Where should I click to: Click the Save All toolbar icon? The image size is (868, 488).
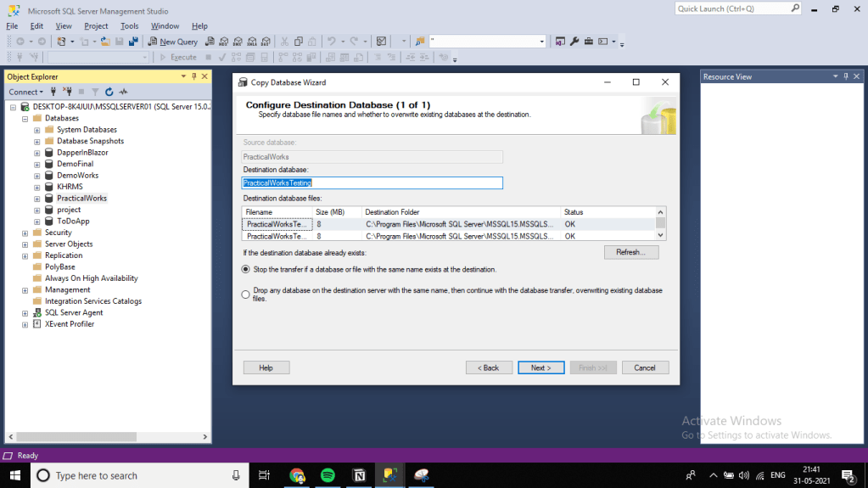coord(133,41)
